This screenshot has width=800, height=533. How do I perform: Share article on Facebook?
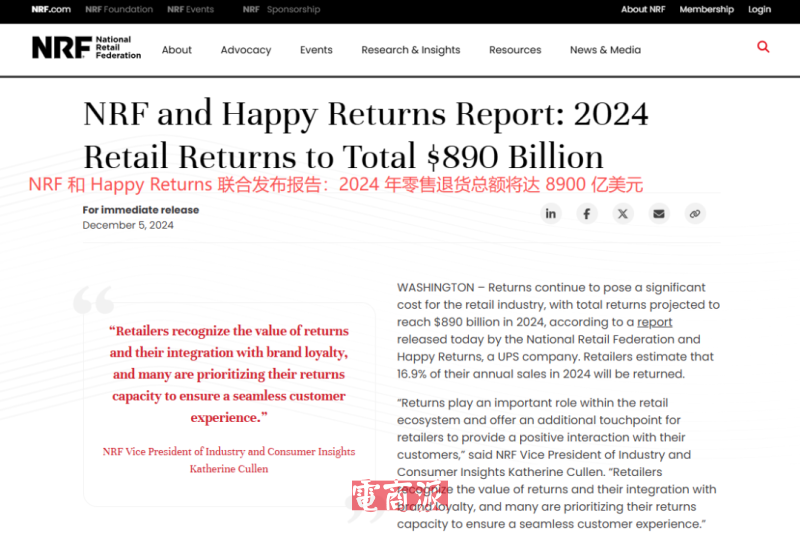587,213
